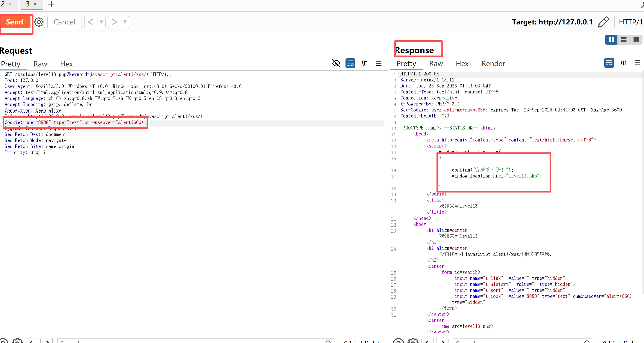Click the Accept-Encoding header line
Screen dimensions: 644x343
coord(48,104)
